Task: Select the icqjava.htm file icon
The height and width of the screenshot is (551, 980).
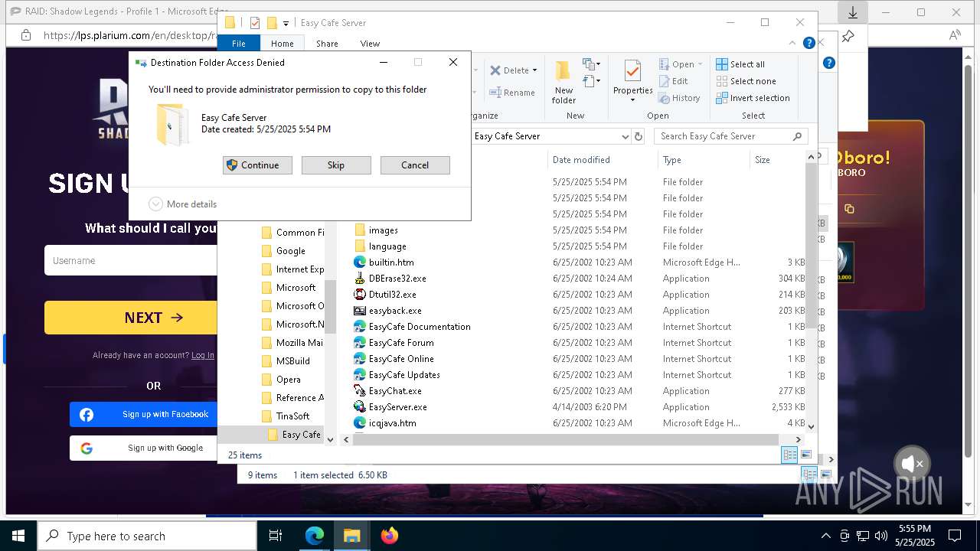Action: (360, 423)
